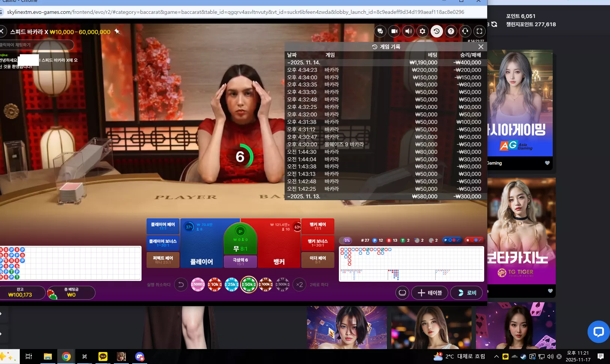This screenshot has width=610, height=364.
Task: Select the pink 5000 chip
Action: 198,284
